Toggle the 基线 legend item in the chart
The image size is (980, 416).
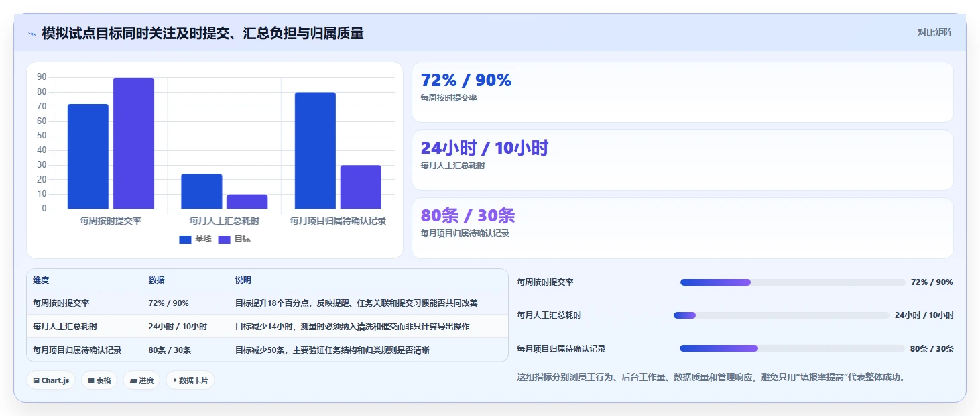pos(195,239)
